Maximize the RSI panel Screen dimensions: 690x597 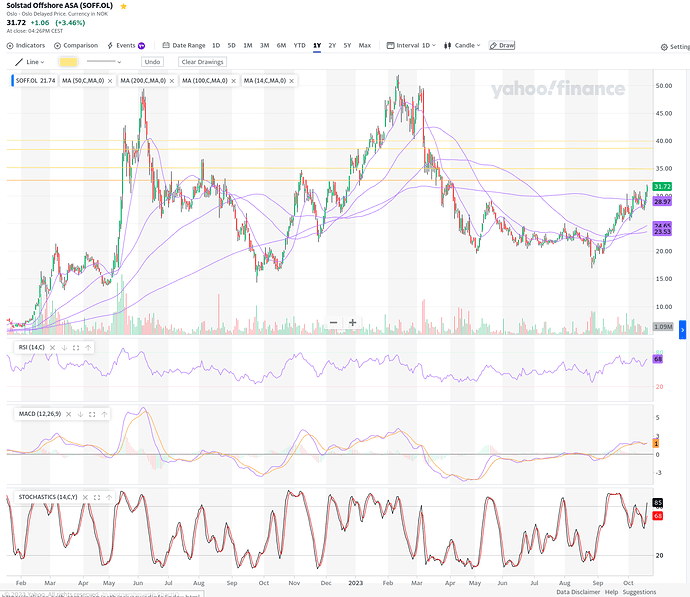coord(76,348)
